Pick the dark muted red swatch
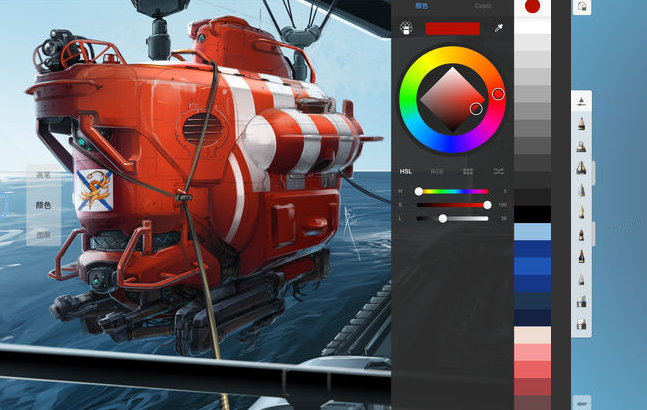The height and width of the screenshot is (410, 647). (532, 387)
